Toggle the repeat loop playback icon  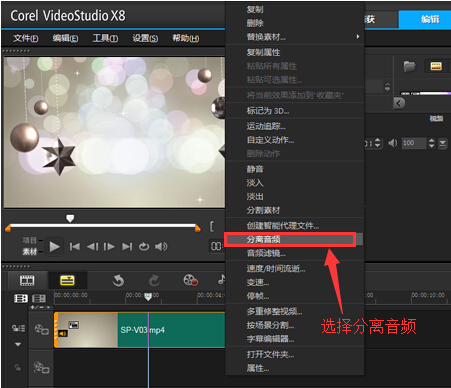[x=144, y=247]
